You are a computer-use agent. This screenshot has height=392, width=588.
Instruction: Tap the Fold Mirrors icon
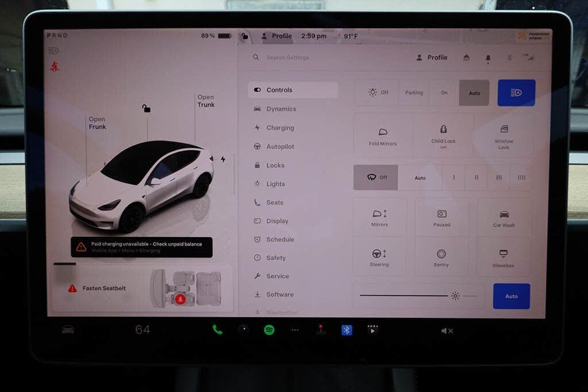[x=382, y=136]
